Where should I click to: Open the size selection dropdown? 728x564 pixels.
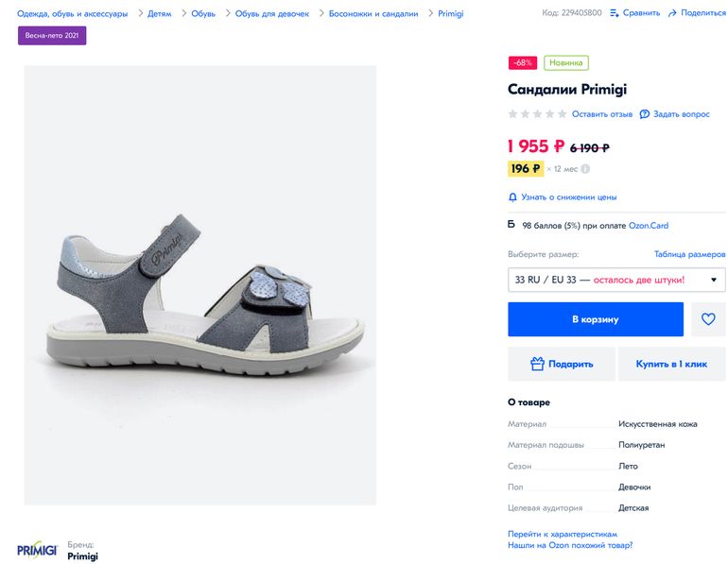click(616, 280)
